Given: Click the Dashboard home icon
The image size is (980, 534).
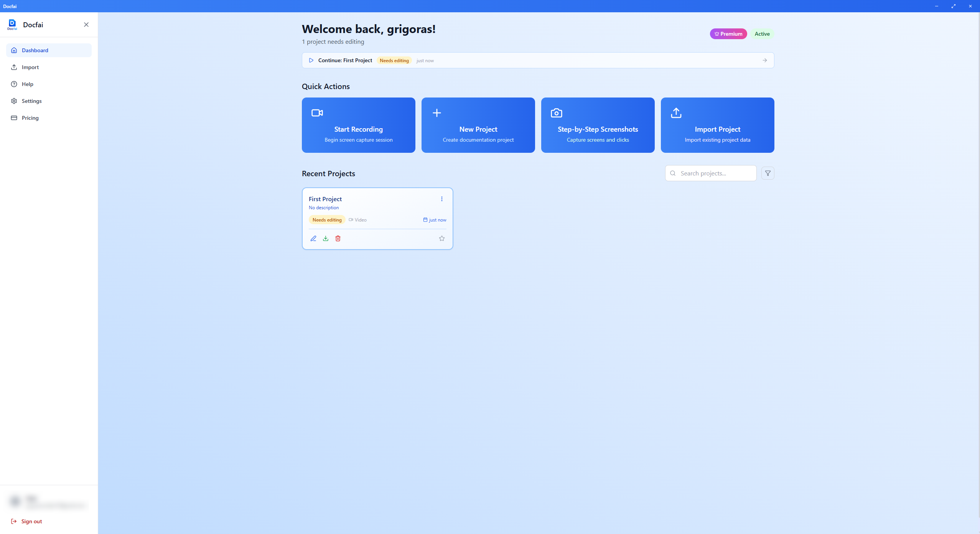Looking at the screenshot, I should [14, 50].
